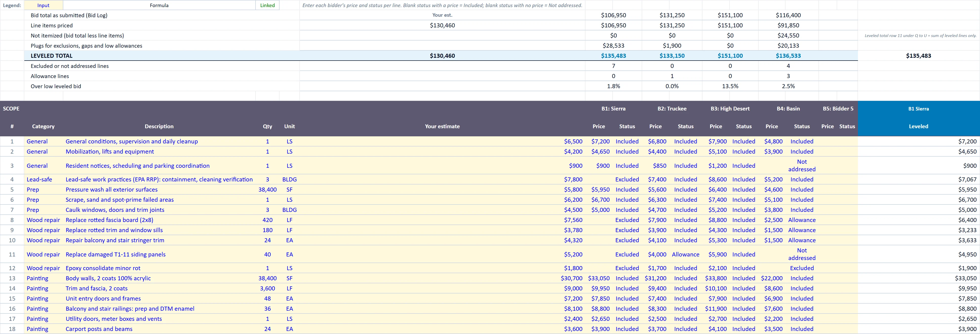Select quantity 38,400 for Pressure wash row
This screenshot has height=334, width=980.
click(267, 190)
